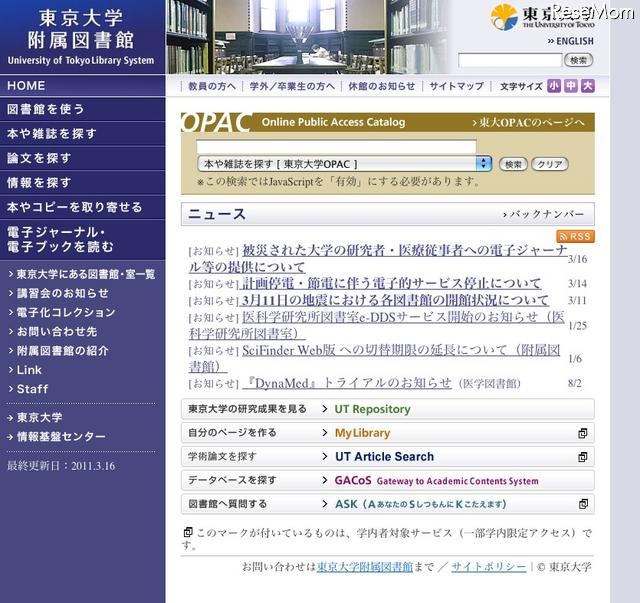This screenshot has height=603, width=640.
Task: Open 本やコピーを取り寄せる in the sidebar
Action: click(82, 207)
